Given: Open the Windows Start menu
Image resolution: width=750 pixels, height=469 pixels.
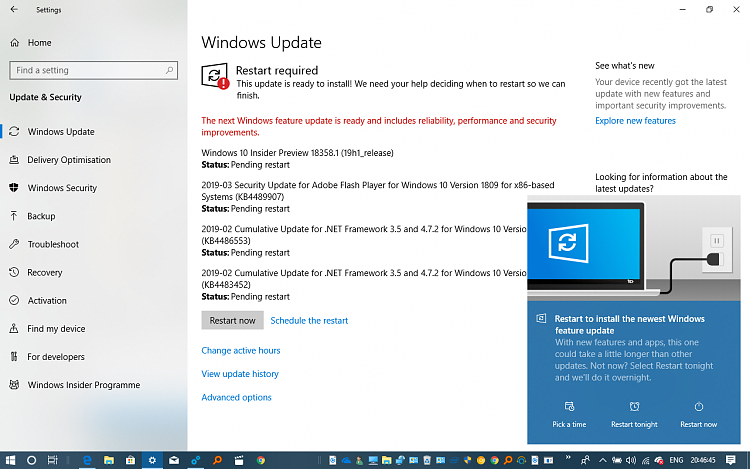Looking at the screenshot, I should (x=10, y=460).
